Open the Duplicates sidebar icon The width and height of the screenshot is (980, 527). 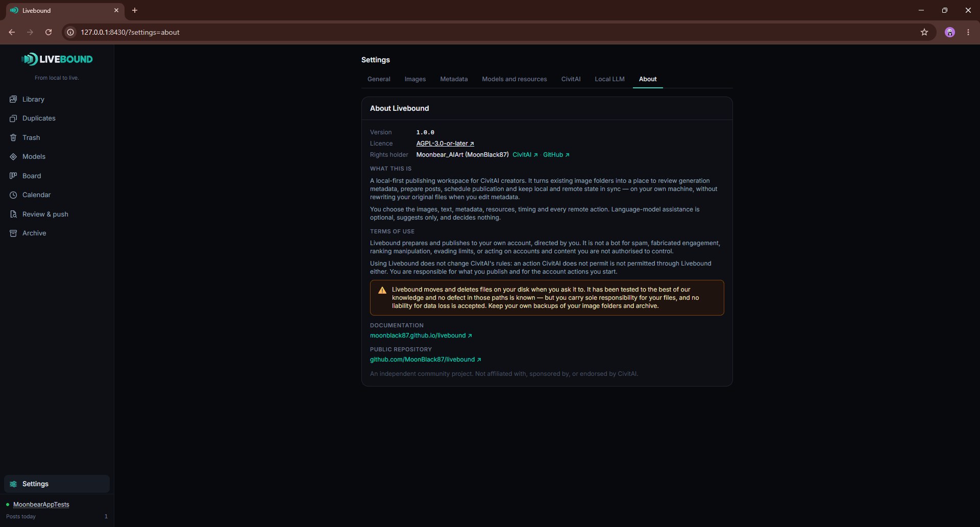pos(13,118)
